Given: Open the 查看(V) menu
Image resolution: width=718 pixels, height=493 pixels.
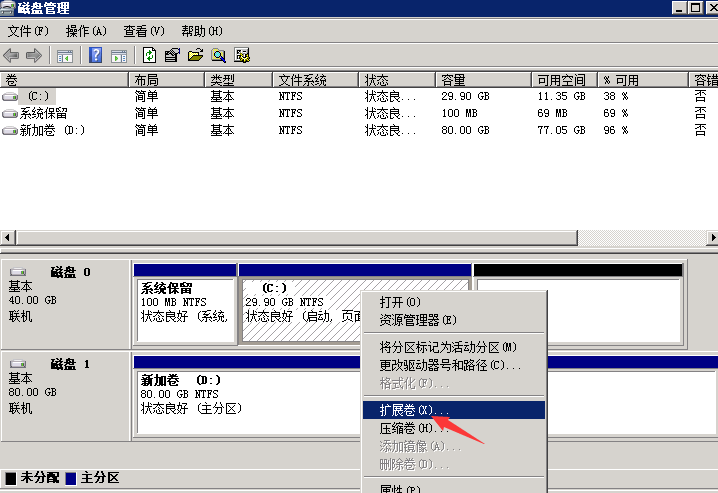Looking at the screenshot, I should tap(144, 32).
